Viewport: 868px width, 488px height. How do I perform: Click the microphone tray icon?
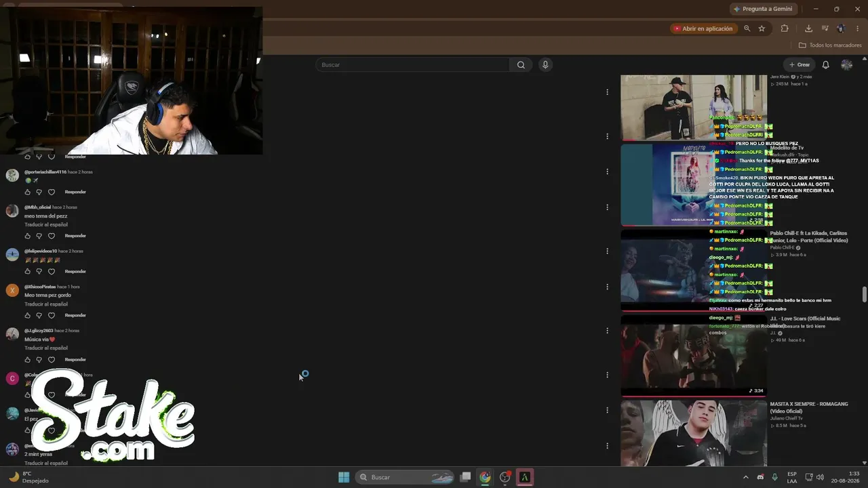click(x=774, y=477)
